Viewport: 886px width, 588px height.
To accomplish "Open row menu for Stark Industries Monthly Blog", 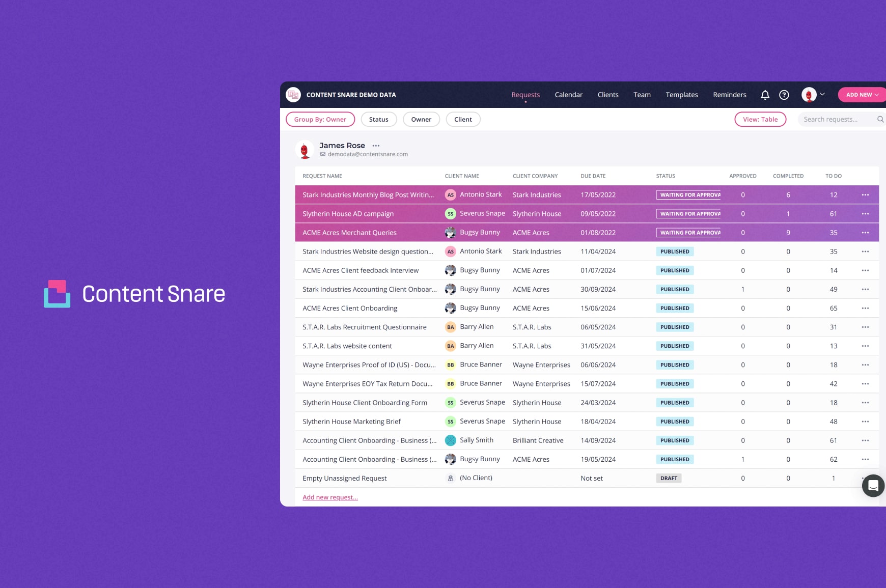I will point(865,195).
